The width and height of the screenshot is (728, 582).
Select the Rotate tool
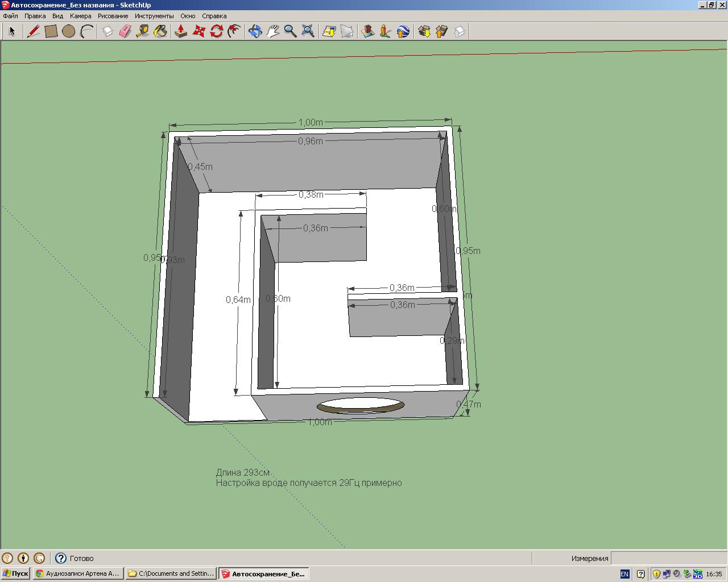216,31
